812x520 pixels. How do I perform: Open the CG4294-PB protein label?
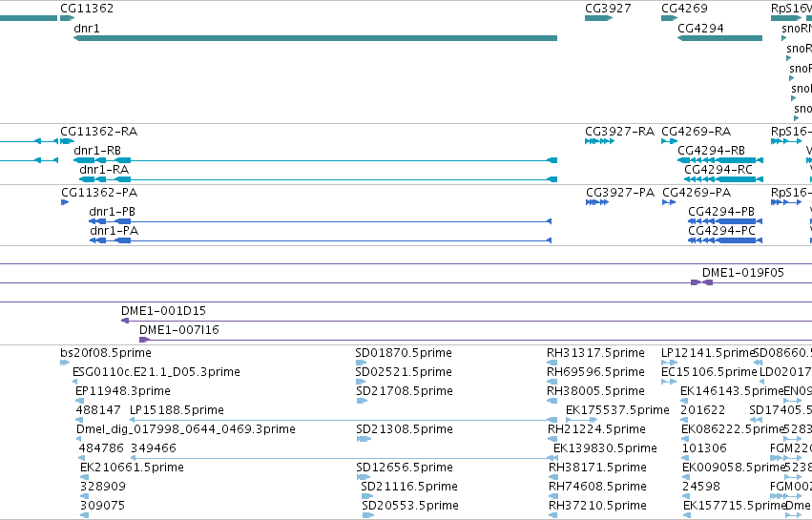[x=721, y=212]
